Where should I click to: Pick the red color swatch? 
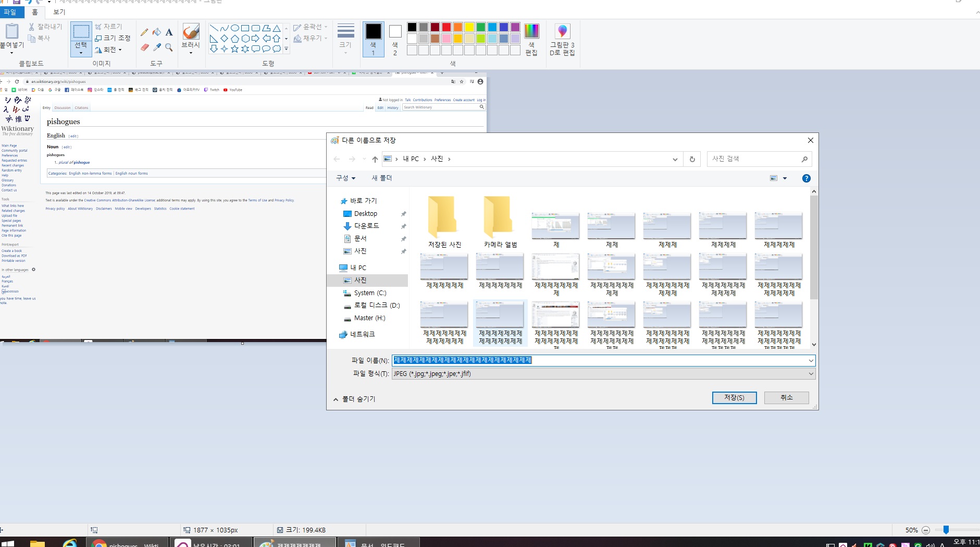point(446,27)
